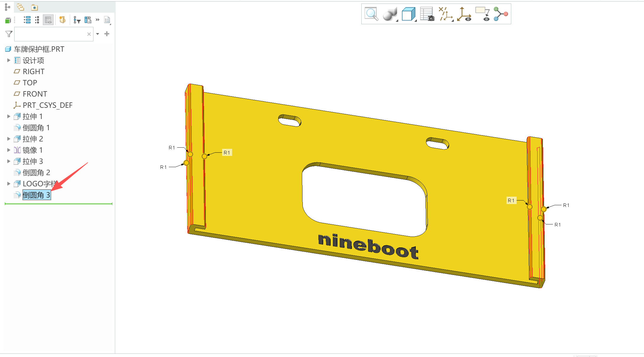Click the Refit zoom magnifier icon

[371, 14]
